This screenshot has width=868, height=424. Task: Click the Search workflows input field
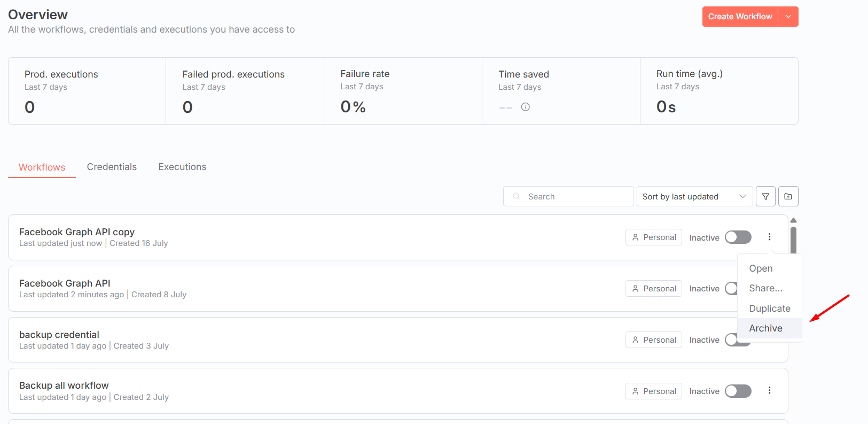click(x=568, y=196)
